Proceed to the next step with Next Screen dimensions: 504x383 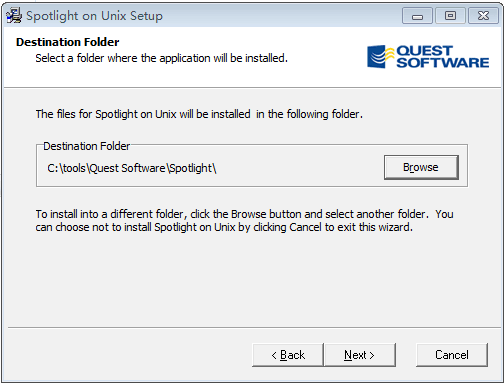(x=360, y=355)
